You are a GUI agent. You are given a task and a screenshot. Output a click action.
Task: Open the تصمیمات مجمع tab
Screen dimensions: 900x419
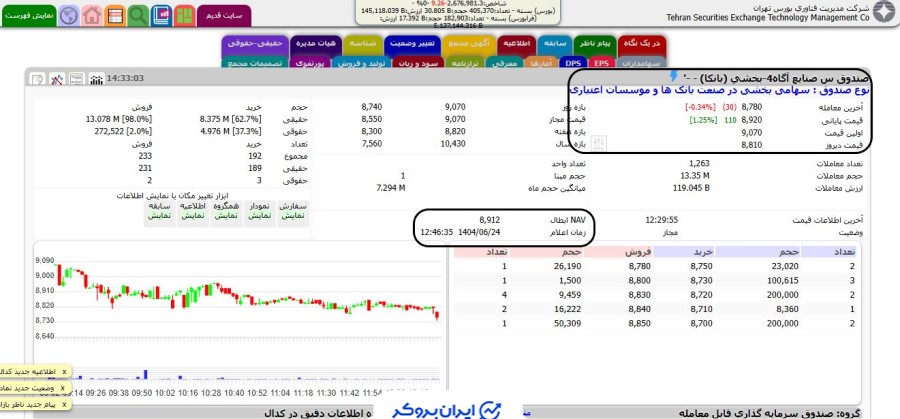[255, 63]
